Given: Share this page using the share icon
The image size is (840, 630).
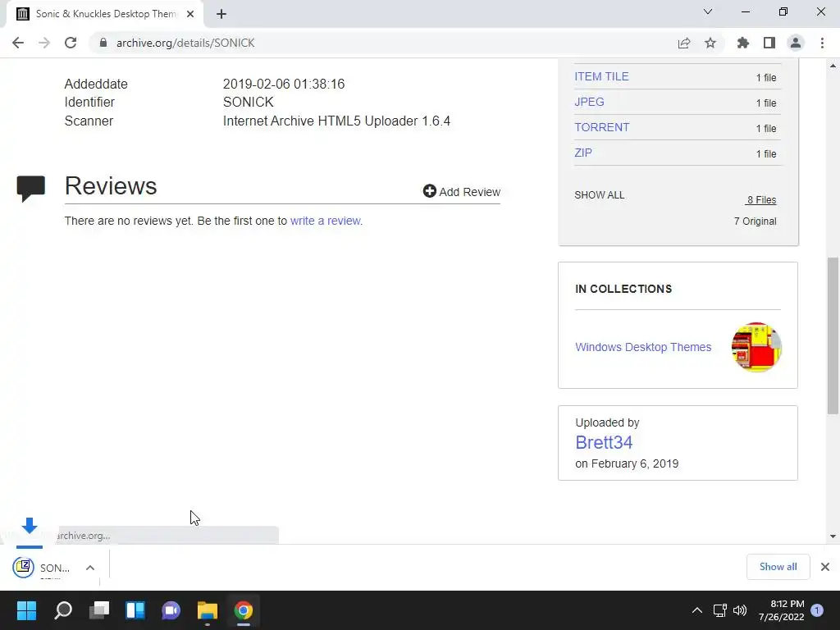Looking at the screenshot, I should click(x=684, y=43).
